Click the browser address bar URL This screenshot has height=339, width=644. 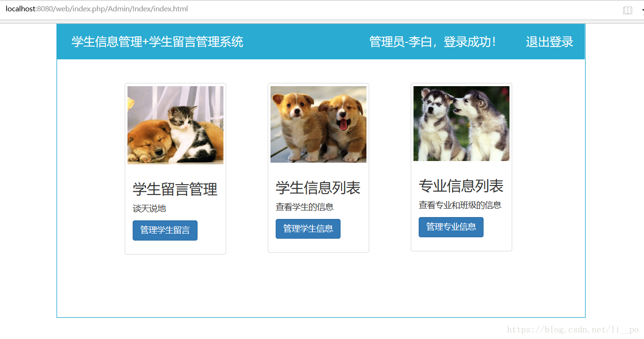coord(97,9)
